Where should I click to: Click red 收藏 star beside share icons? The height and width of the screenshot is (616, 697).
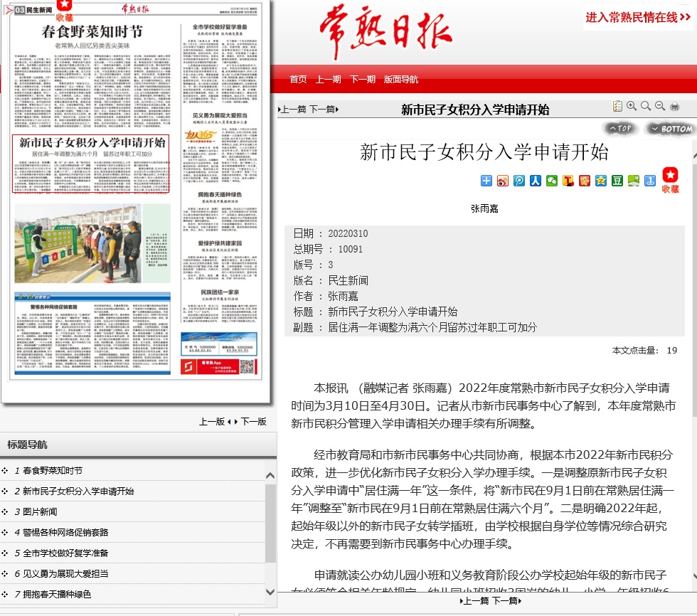(x=670, y=180)
